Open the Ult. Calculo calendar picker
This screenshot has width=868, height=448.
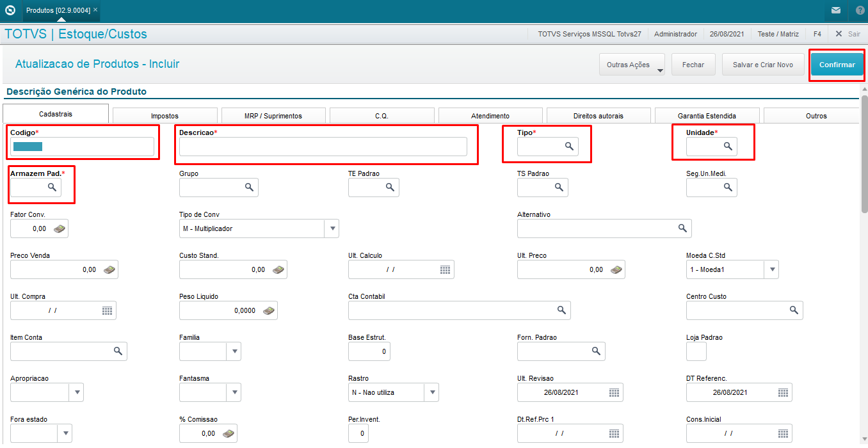pyautogui.click(x=445, y=269)
